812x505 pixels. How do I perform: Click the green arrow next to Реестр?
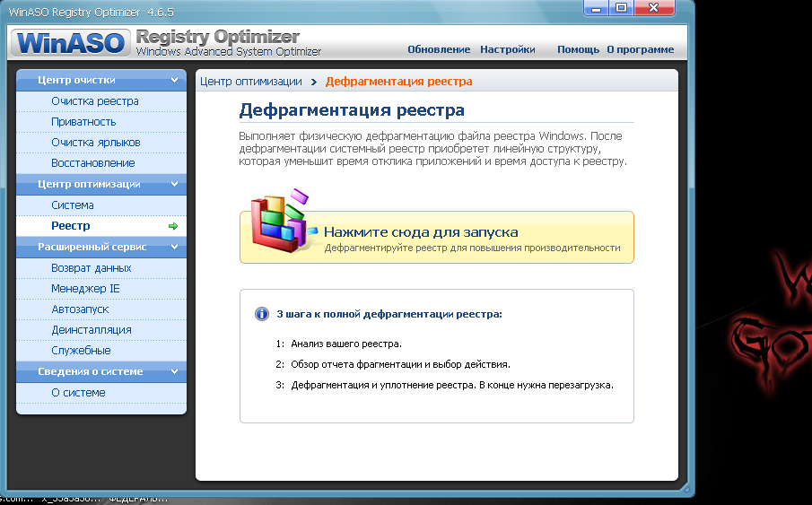[x=173, y=226]
